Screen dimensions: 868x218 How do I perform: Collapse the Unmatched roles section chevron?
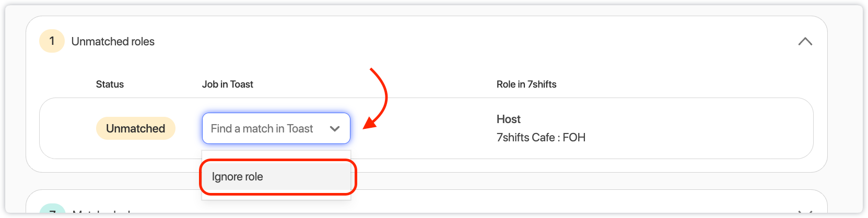pyautogui.click(x=805, y=42)
